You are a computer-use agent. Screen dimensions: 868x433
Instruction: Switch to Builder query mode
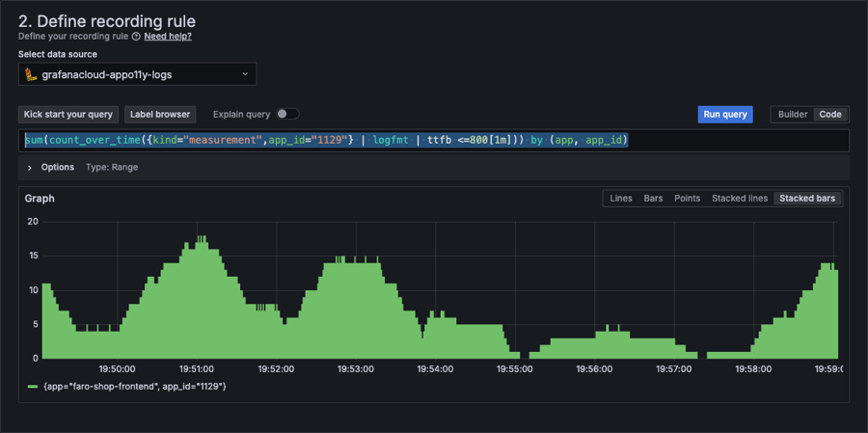[793, 114]
